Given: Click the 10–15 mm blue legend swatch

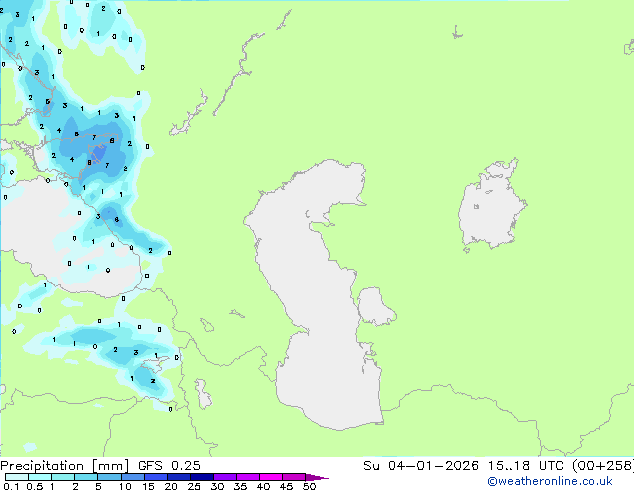Looking at the screenshot, I should [133, 477].
